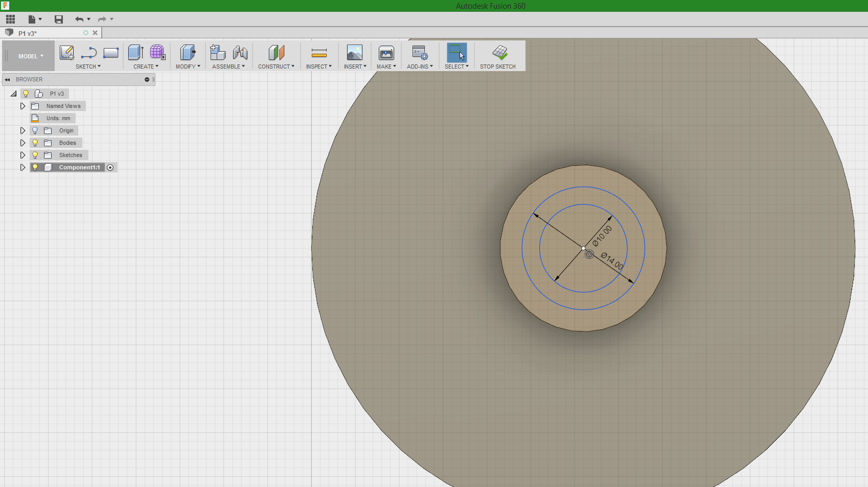Select the Extrude tool

click(x=135, y=52)
